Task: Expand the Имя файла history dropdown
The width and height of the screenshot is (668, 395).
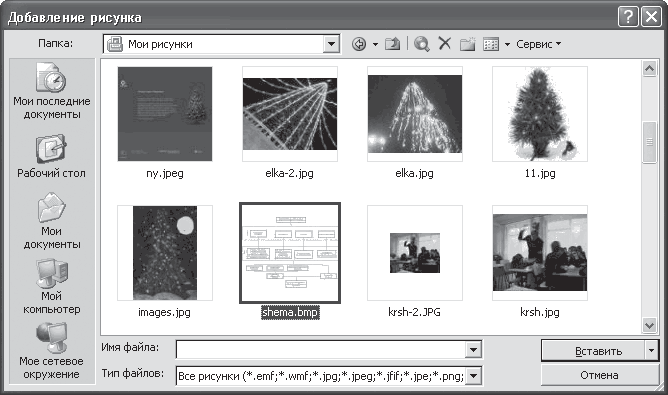Action: 473,350
